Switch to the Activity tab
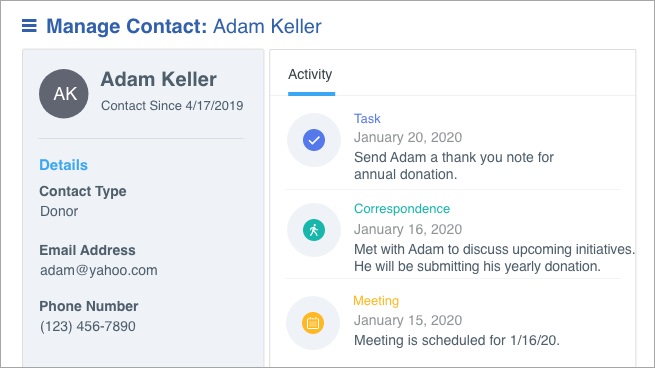The width and height of the screenshot is (655, 368). coord(310,74)
